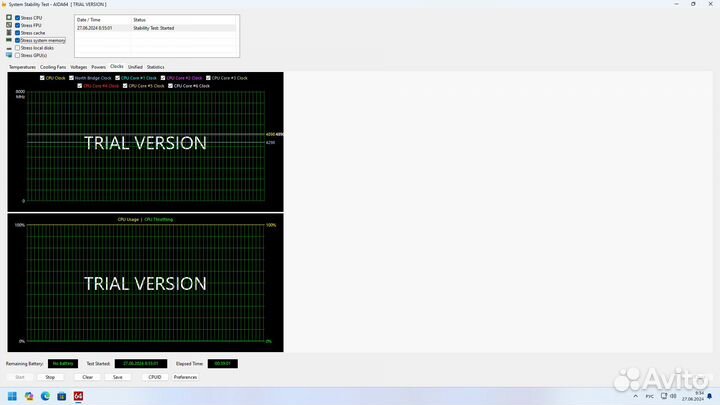Toggle the CPU Clock graph checkbox
Screen dimensions: 720x405
click(x=42, y=78)
